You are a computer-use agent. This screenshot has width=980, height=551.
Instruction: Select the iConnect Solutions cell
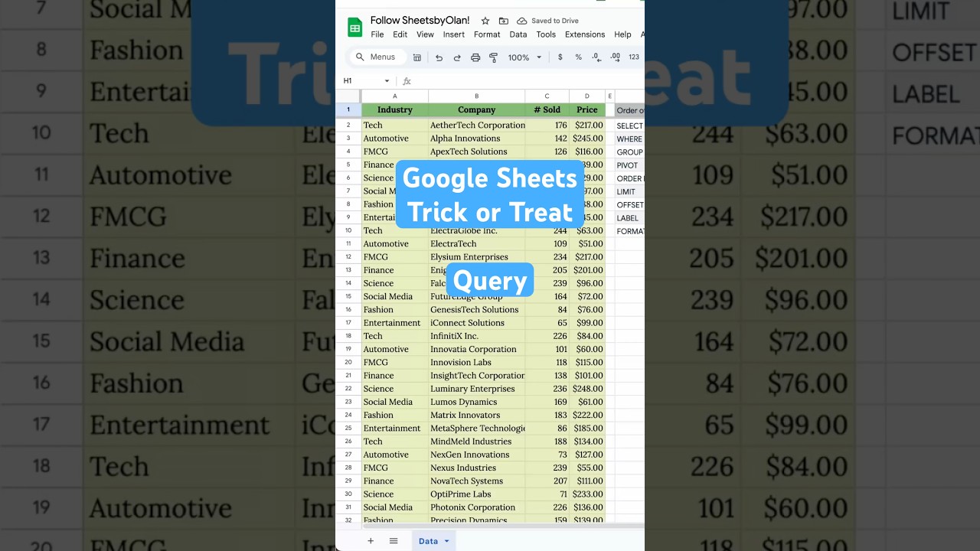(x=476, y=323)
